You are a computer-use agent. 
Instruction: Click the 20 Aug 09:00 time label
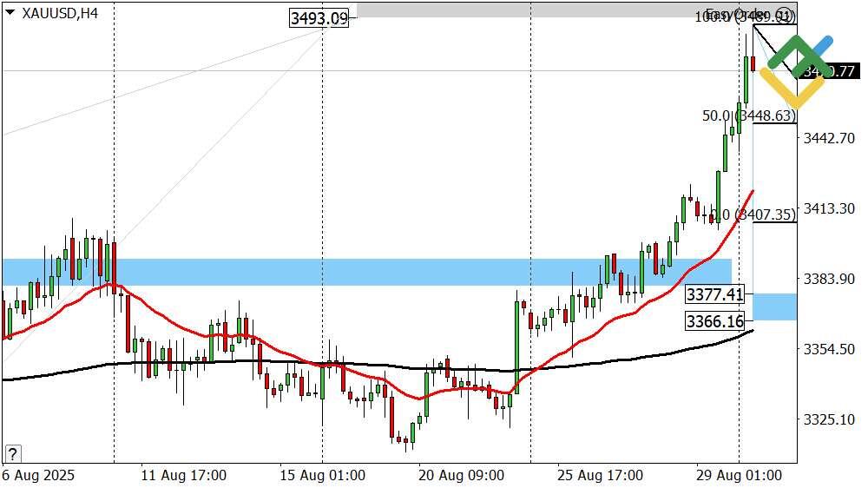(461, 476)
